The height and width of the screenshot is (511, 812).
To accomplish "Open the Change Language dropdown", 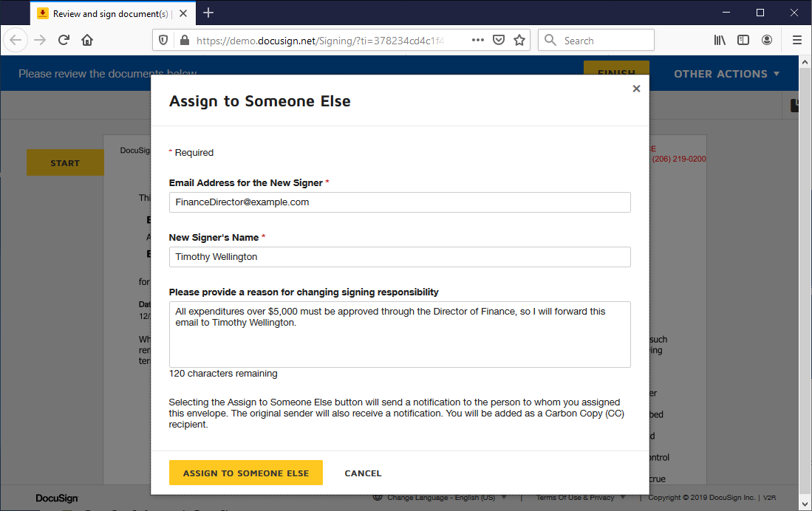I will click(x=440, y=498).
